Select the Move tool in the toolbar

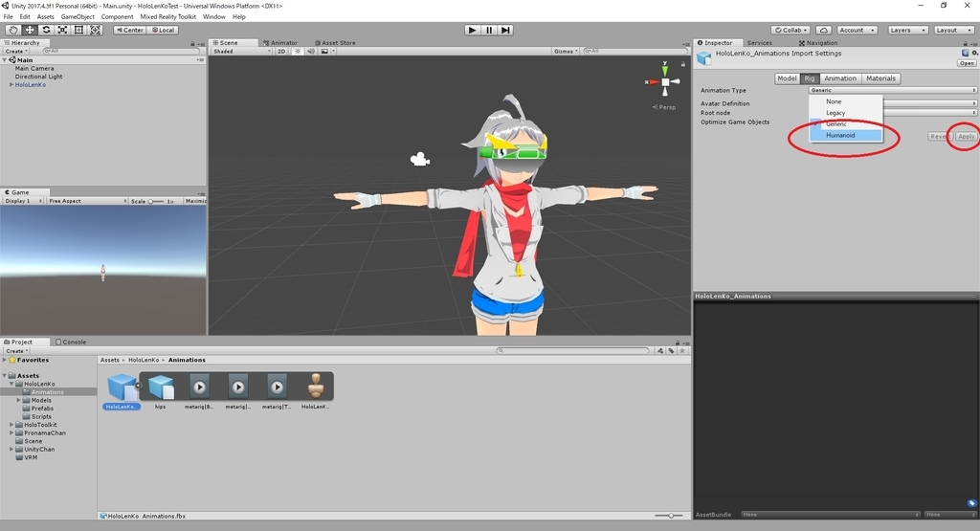point(30,30)
